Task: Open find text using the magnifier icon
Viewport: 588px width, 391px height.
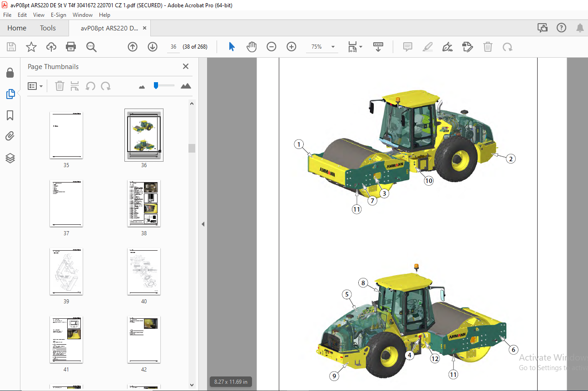Action: [91, 47]
